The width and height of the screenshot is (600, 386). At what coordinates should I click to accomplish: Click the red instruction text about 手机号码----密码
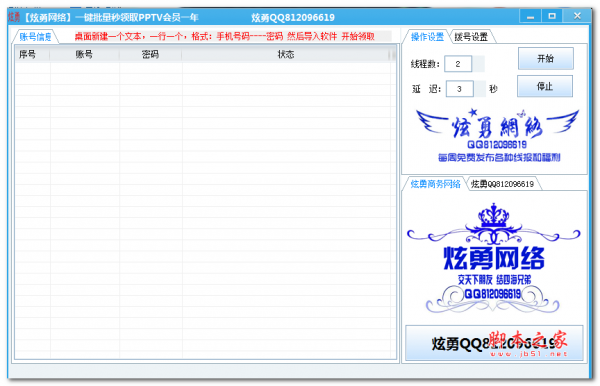pyautogui.click(x=225, y=36)
